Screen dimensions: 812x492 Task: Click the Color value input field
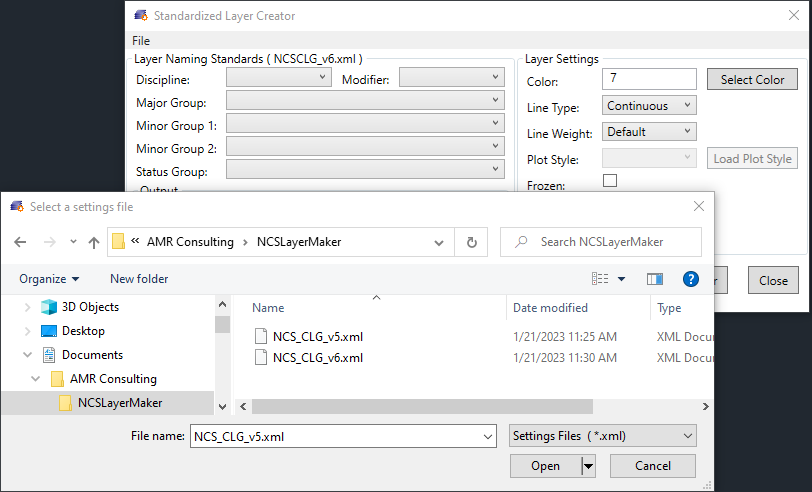click(649, 79)
